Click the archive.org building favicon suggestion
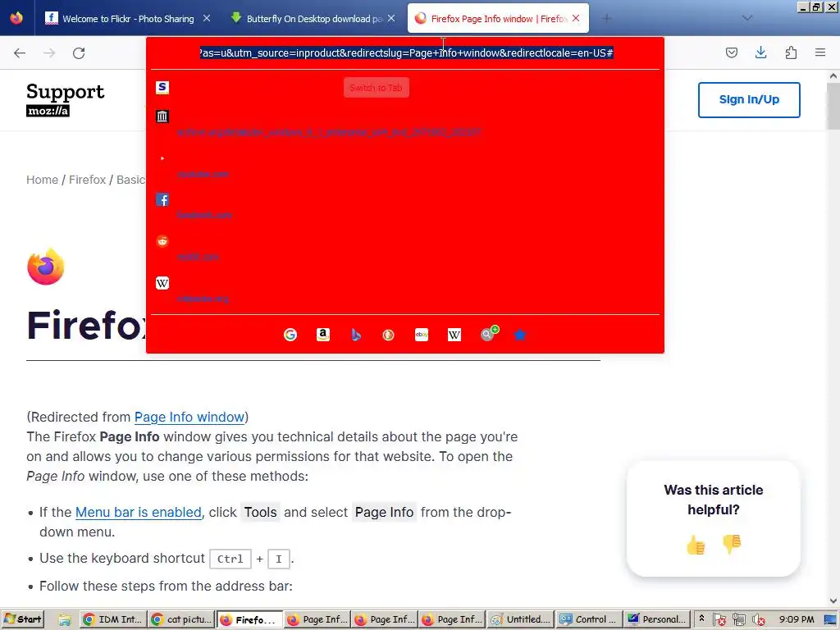 pos(162,116)
